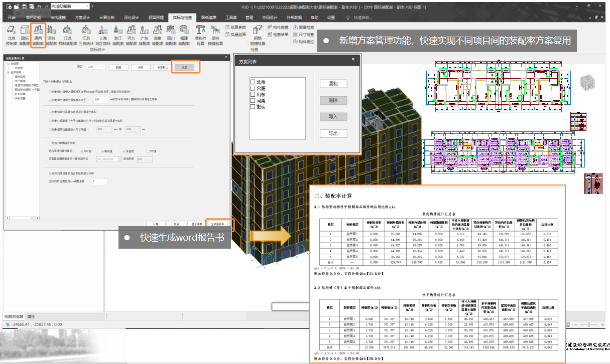Click 梁柱接缝验算 icon
Viewport: 610px width, 364px height.
pos(215,35)
